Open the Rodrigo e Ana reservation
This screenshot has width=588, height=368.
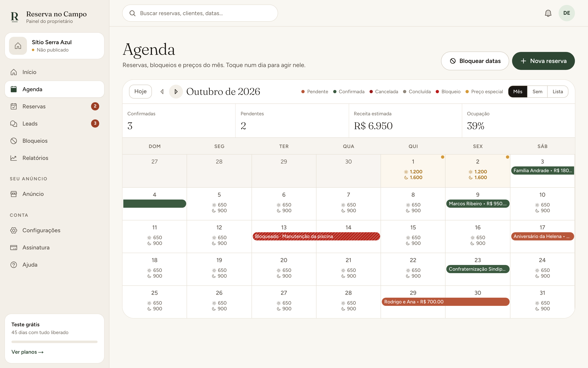(445, 302)
